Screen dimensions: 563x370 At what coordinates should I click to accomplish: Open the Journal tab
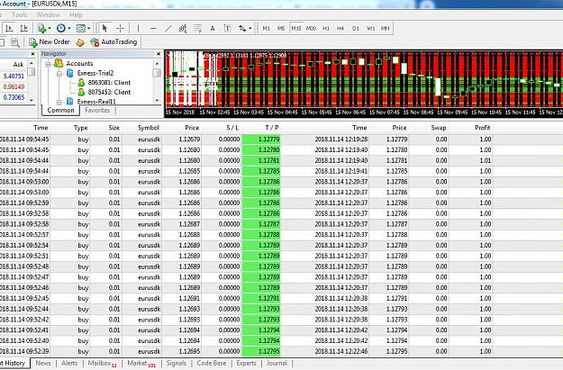277,363
